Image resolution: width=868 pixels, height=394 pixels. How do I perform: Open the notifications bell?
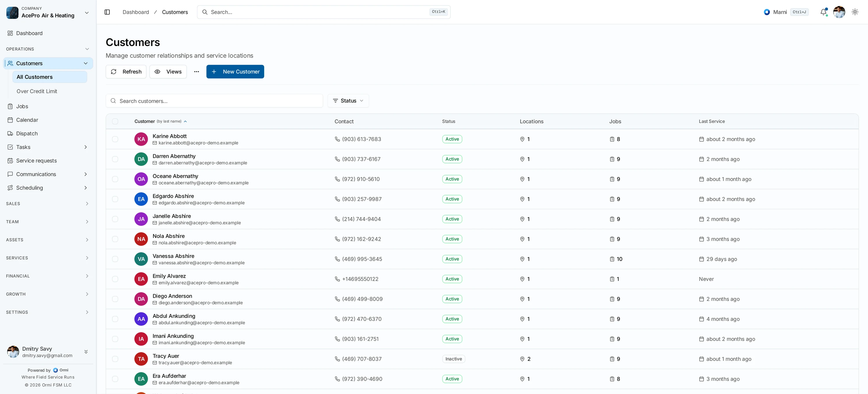(823, 12)
